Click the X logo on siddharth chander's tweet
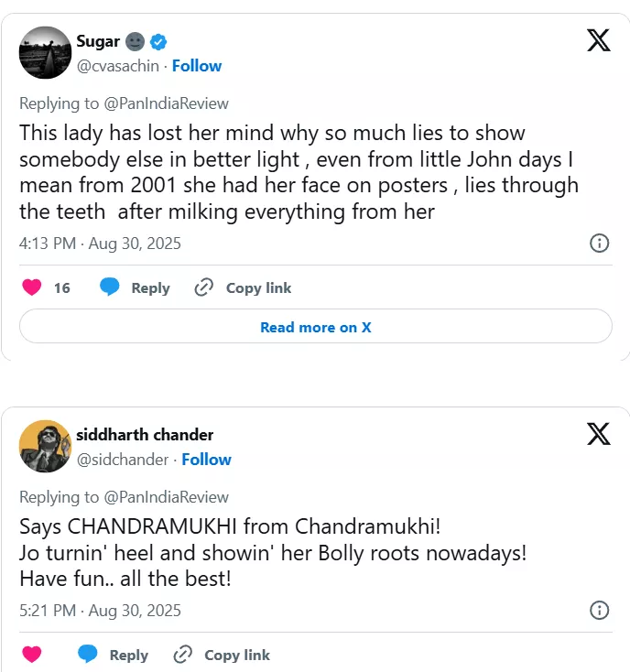The height and width of the screenshot is (672, 630). pyautogui.click(x=598, y=433)
